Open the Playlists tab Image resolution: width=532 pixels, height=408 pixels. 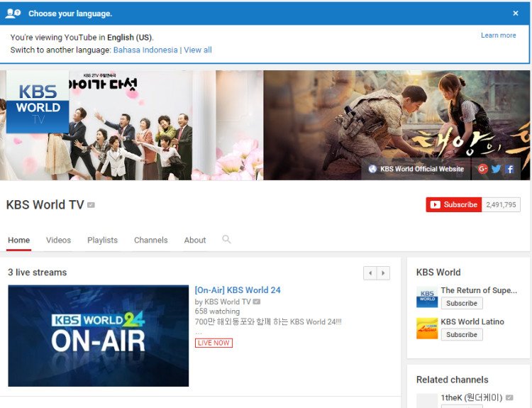[x=102, y=240]
